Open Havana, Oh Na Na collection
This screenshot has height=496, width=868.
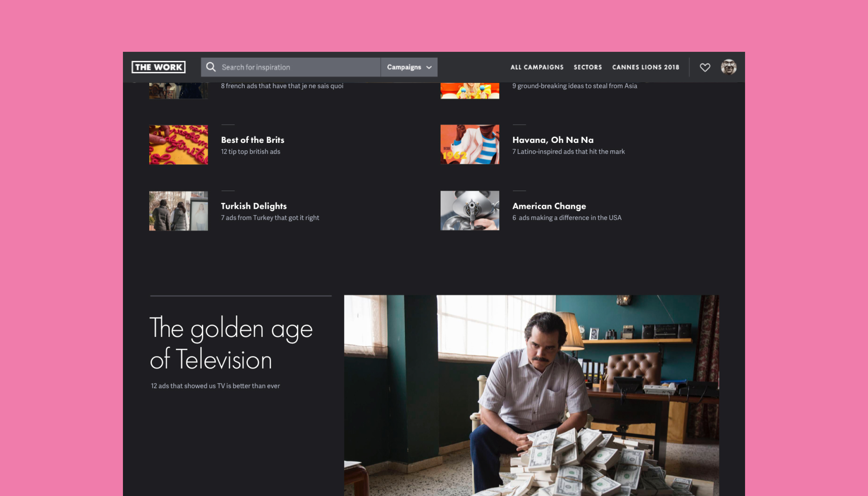coord(552,140)
